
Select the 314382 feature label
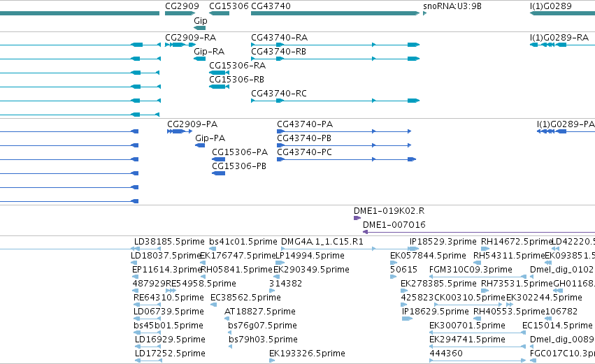tap(285, 284)
